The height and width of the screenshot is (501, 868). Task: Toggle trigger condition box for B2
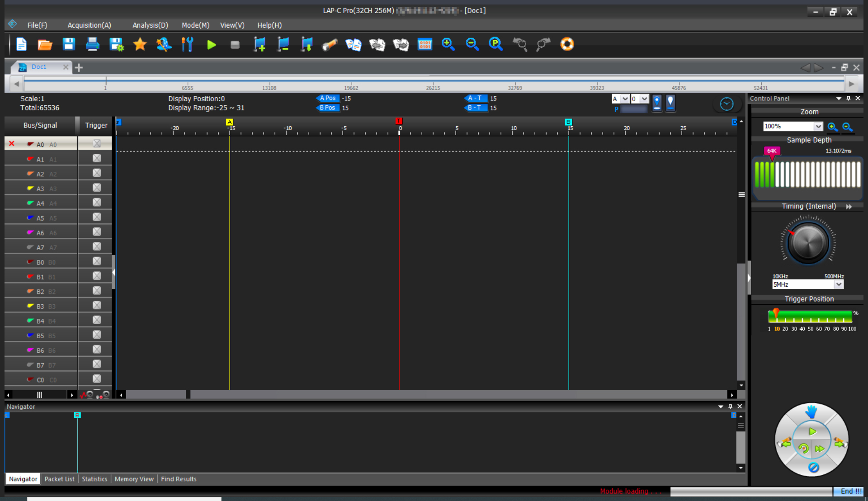click(97, 291)
